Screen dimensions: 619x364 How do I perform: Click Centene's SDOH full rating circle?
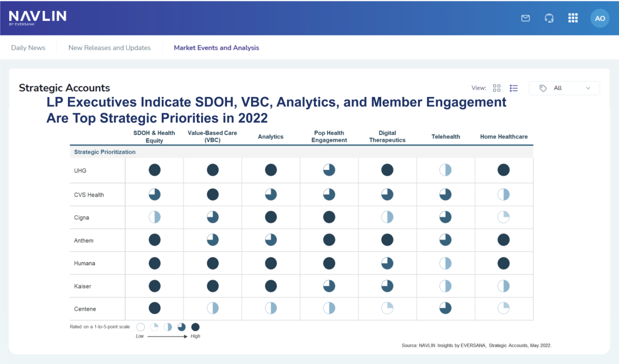pos(154,308)
